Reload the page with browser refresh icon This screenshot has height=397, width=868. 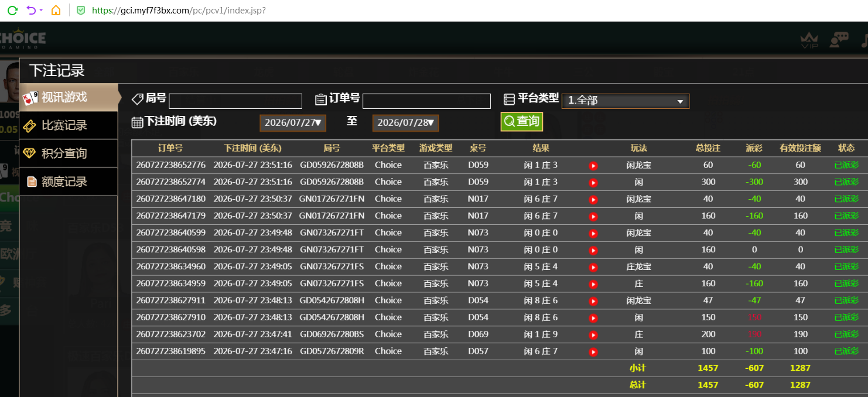point(12,10)
